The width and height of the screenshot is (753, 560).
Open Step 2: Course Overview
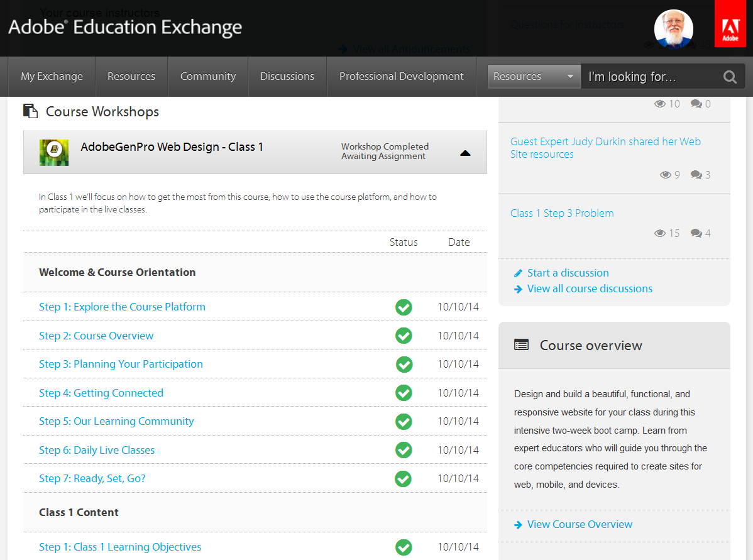click(96, 336)
